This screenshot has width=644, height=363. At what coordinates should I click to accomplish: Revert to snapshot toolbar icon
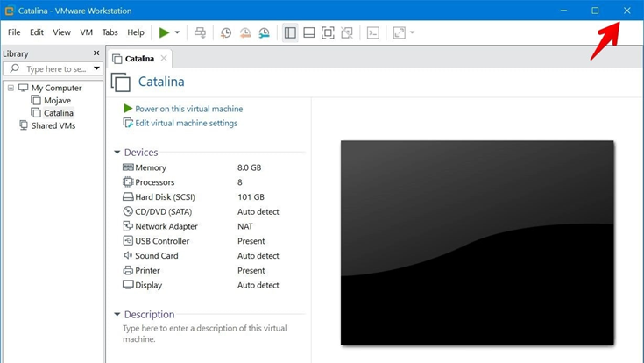pyautogui.click(x=245, y=32)
